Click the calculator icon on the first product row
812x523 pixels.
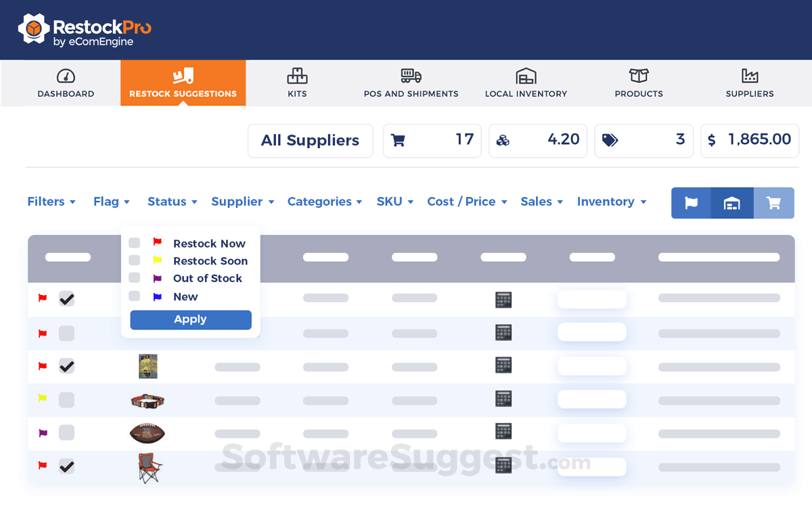[x=503, y=299]
